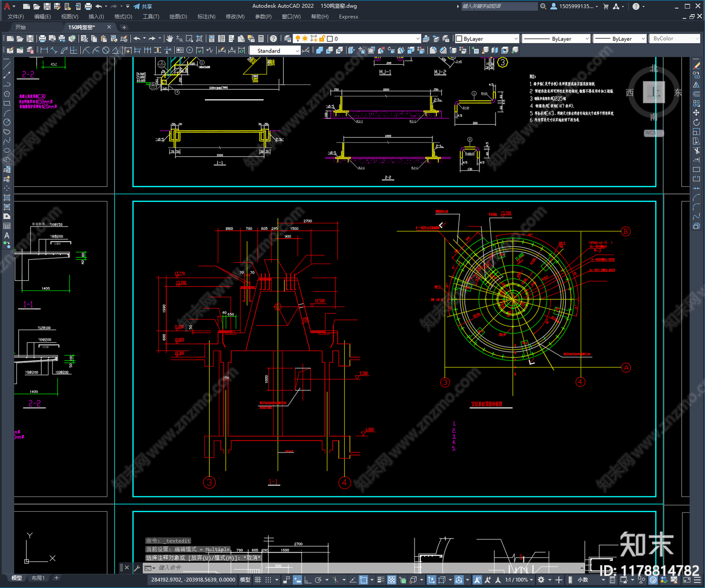This screenshot has height=588, width=705.
Task: Select the Move tool in the Modify toolbar
Action: (697, 113)
